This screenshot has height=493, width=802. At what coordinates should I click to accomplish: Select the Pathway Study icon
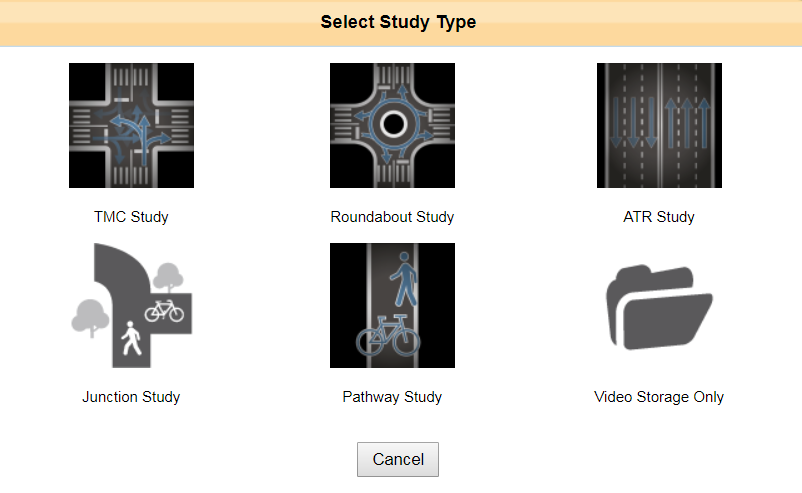pyautogui.click(x=392, y=305)
